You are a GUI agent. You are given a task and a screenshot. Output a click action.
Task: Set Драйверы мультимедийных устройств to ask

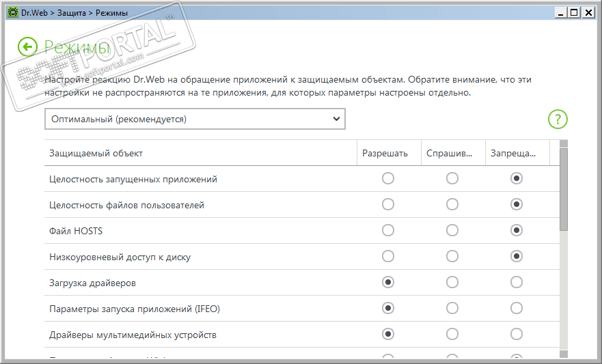coord(452,334)
